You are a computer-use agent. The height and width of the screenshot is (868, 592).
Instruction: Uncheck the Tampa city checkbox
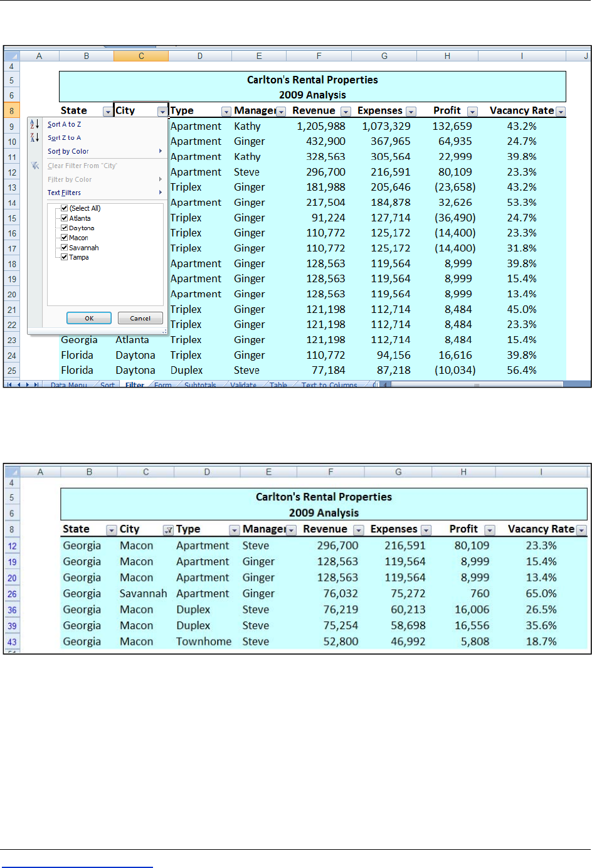64,257
